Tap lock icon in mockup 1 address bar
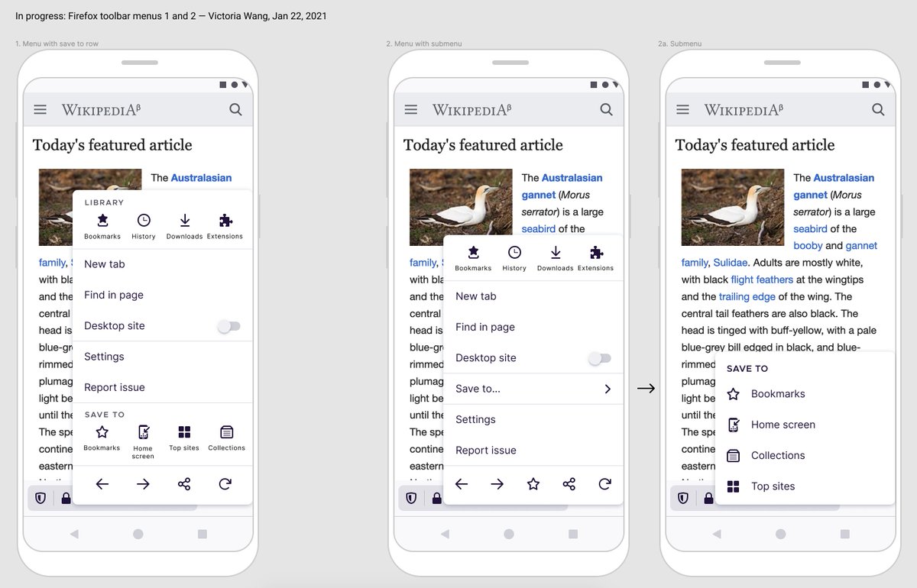The image size is (917, 588). (66, 499)
